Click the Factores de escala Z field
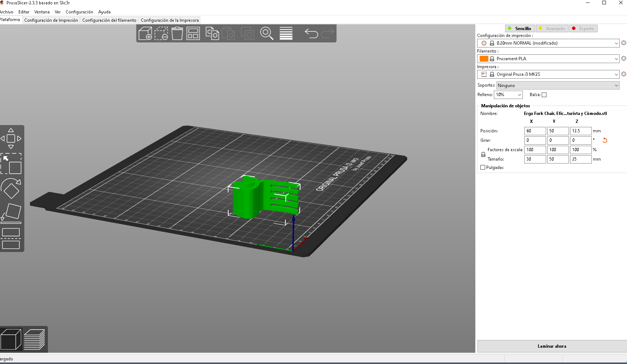Image resolution: width=627 pixels, height=364 pixels. [581, 150]
